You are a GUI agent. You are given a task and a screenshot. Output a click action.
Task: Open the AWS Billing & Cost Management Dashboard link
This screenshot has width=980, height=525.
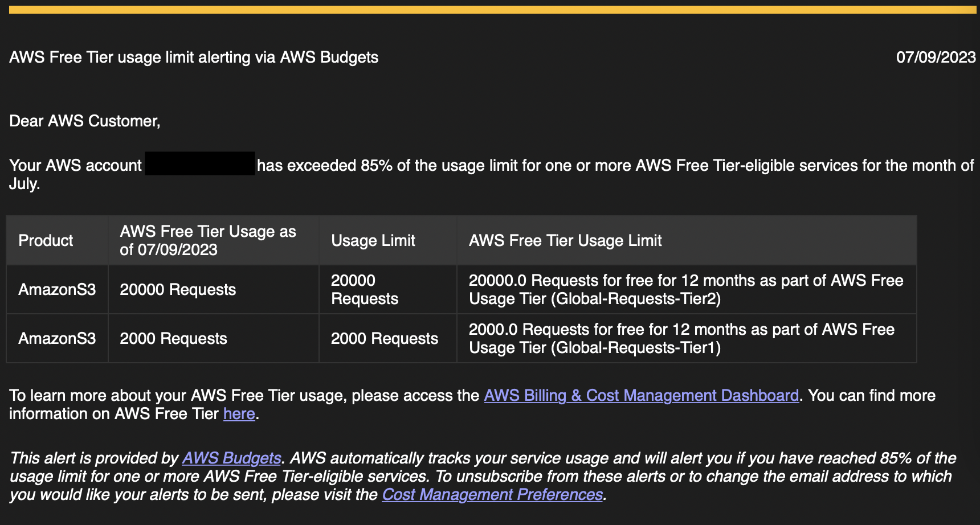point(641,396)
